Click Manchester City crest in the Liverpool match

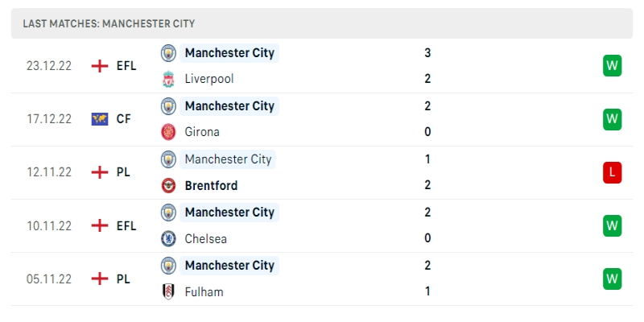168,53
